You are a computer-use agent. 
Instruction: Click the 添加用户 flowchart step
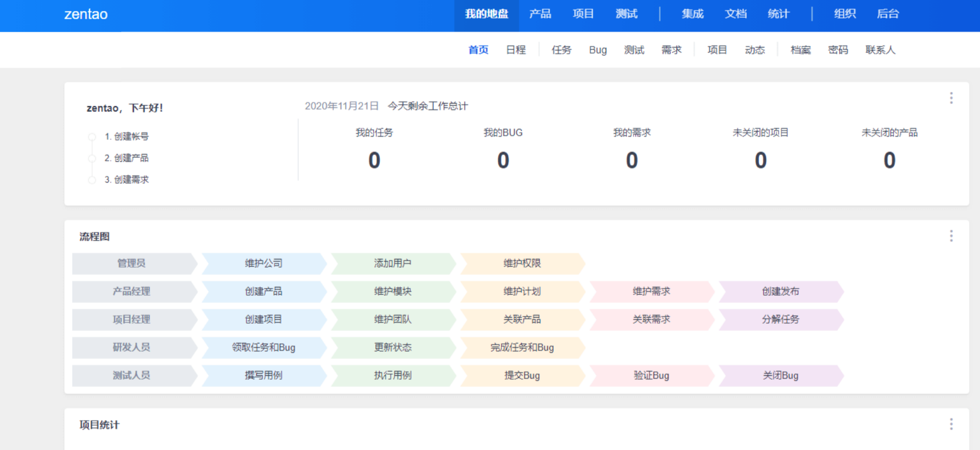point(393,263)
